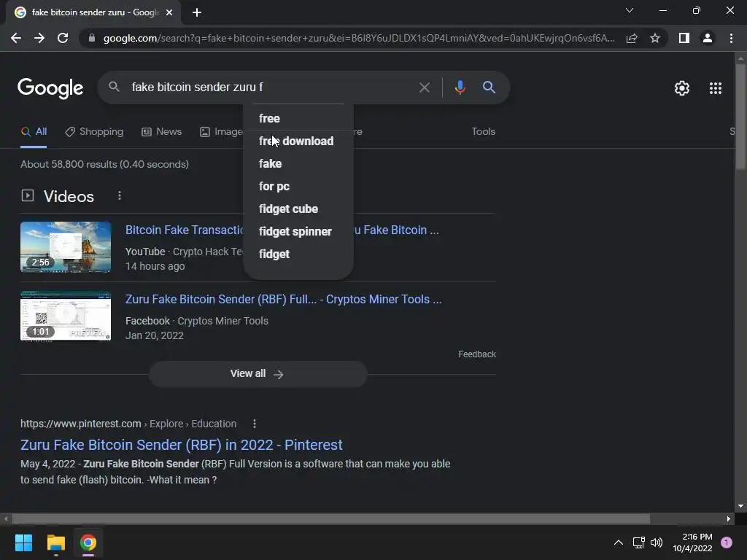Choose the 'fidget cube' suggestion
This screenshot has height=560, width=747.
[298, 209]
